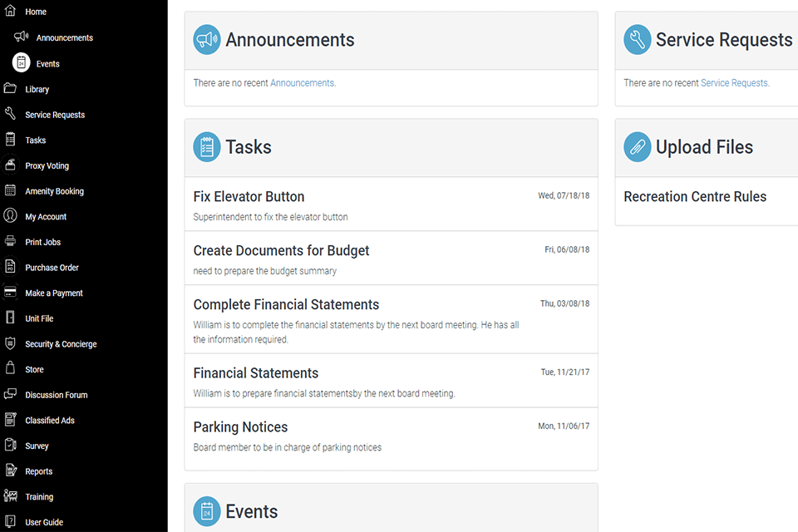Select the Events calendar icon in sidebar
This screenshot has width=798, height=532.
tap(20, 62)
